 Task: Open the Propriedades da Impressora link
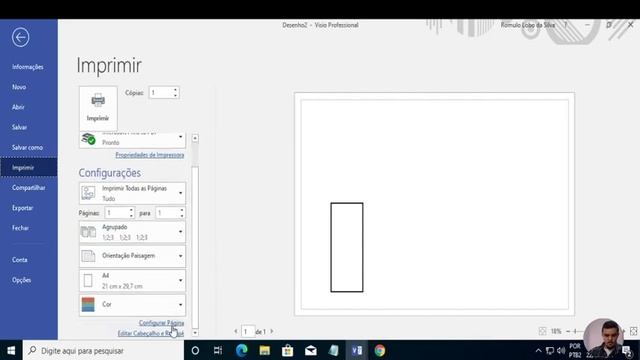(x=149, y=155)
